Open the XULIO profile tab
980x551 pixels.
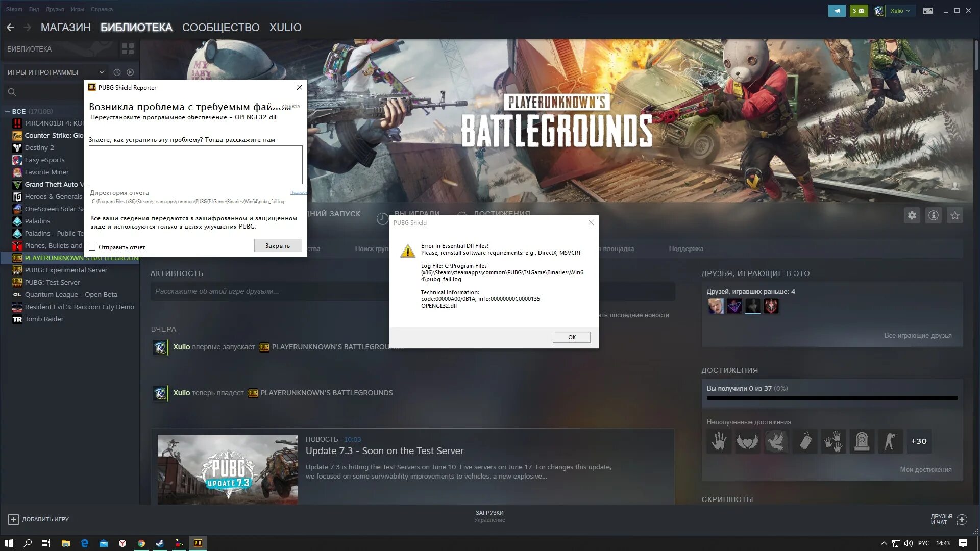(x=285, y=28)
